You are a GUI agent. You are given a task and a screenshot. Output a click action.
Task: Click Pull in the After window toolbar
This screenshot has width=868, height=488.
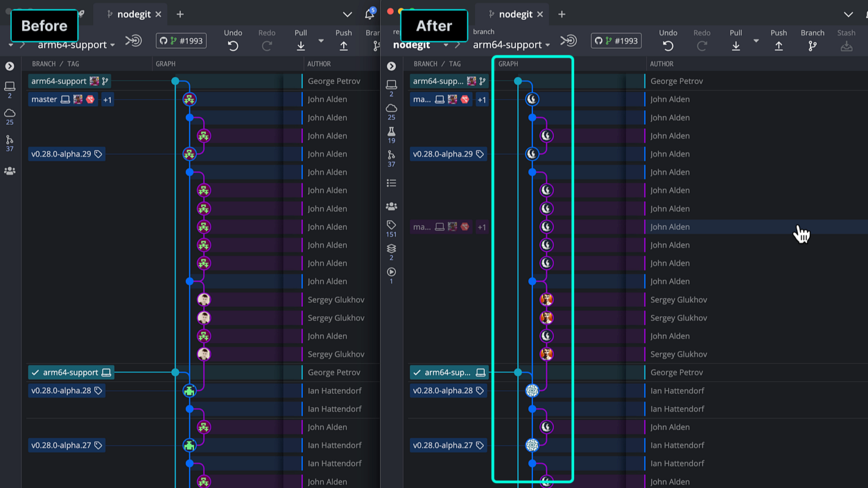click(x=736, y=40)
